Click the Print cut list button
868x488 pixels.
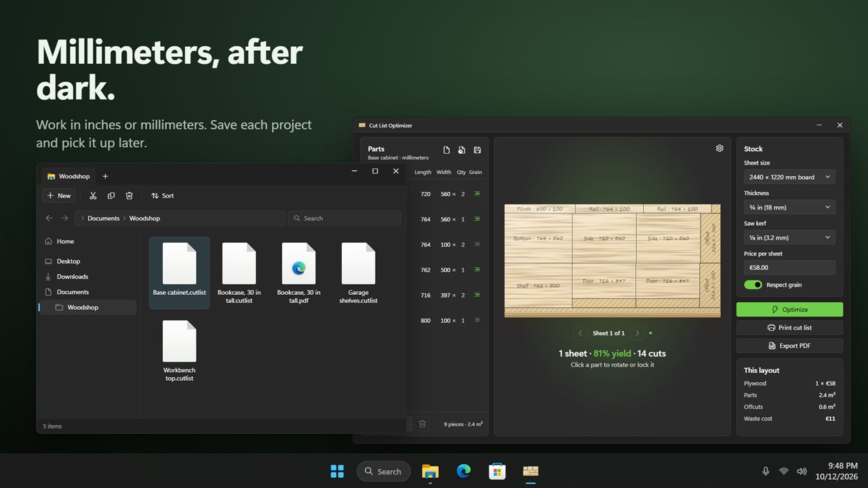(x=789, y=327)
